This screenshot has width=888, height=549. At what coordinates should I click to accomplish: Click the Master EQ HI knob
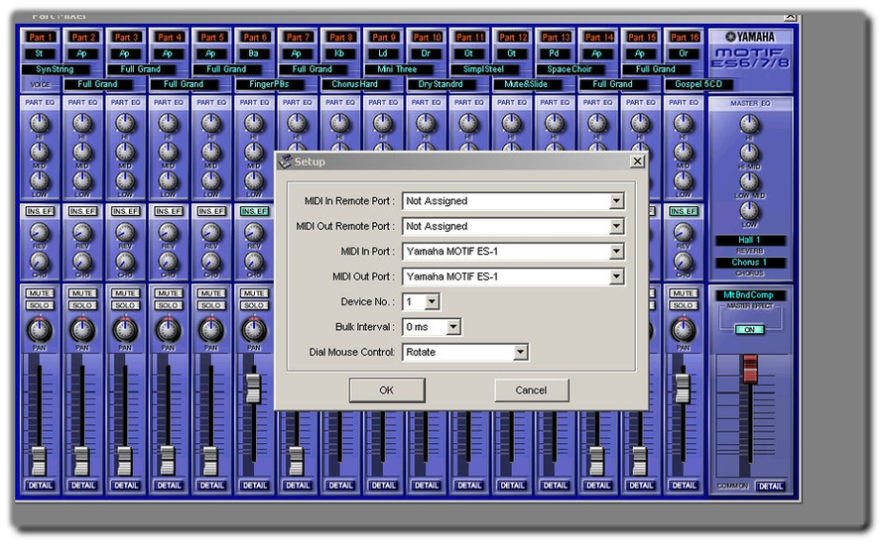pos(749,124)
